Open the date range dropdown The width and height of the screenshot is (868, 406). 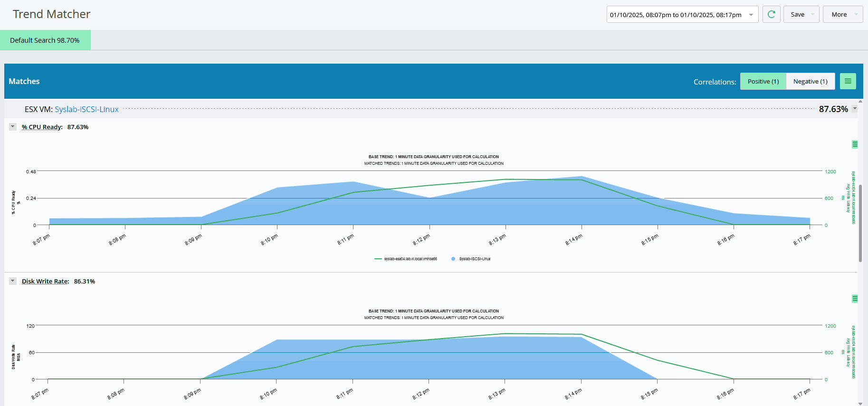point(682,14)
